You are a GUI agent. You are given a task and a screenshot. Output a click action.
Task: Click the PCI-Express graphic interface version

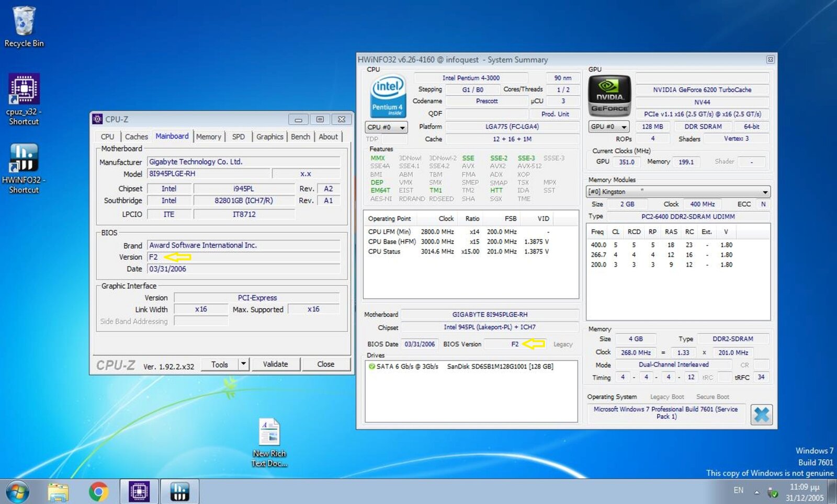pos(257,298)
